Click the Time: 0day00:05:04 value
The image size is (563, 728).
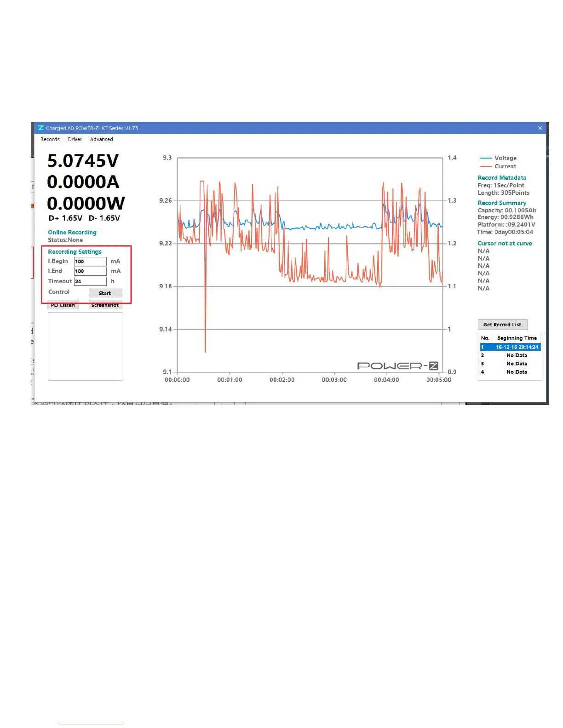coord(505,232)
